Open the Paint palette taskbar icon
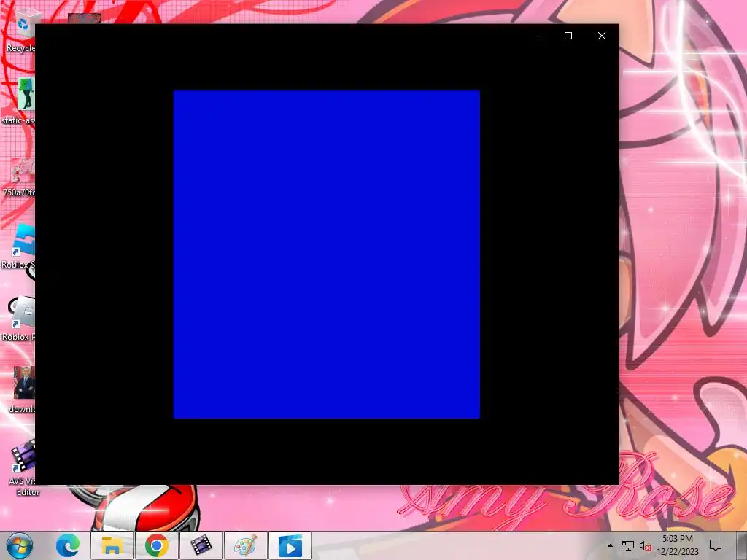 (x=246, y=545)
